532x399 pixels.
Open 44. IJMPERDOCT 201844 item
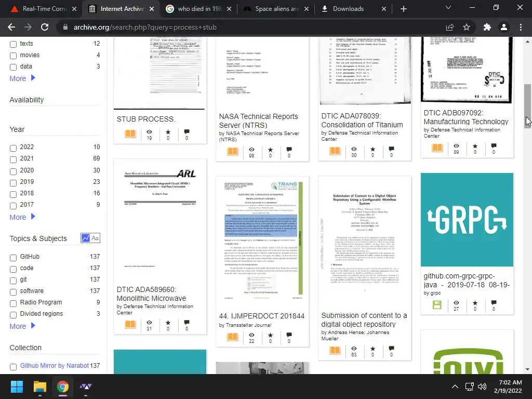tap(262, 316)
